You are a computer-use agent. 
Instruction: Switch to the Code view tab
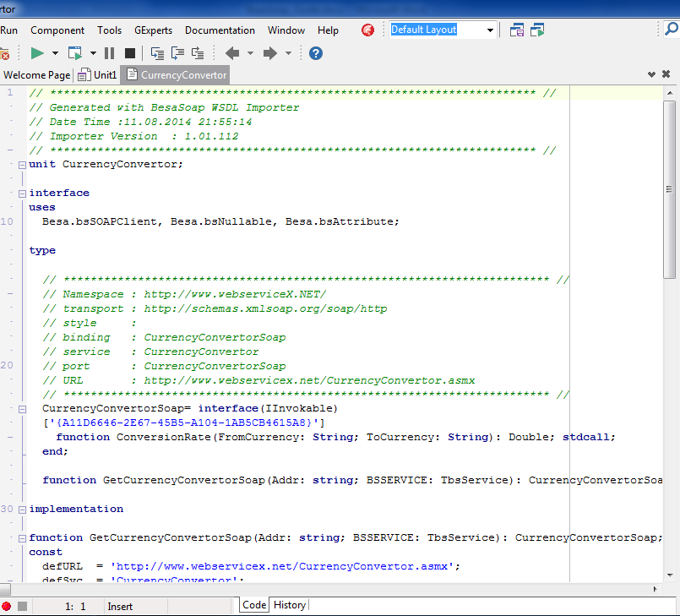254,605
